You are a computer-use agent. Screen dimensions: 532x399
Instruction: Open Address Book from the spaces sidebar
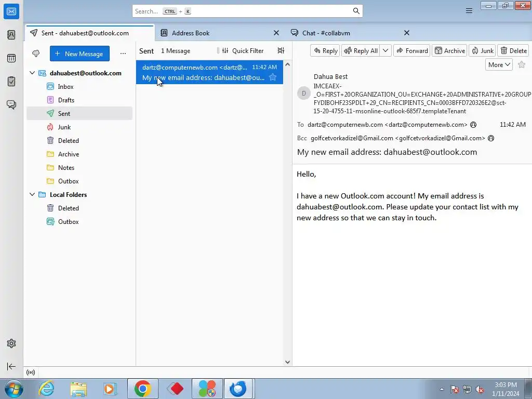[x=11, y=35]
